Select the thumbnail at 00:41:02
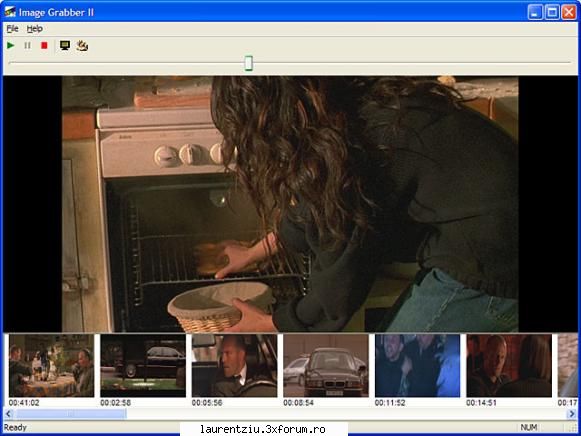 51,365
